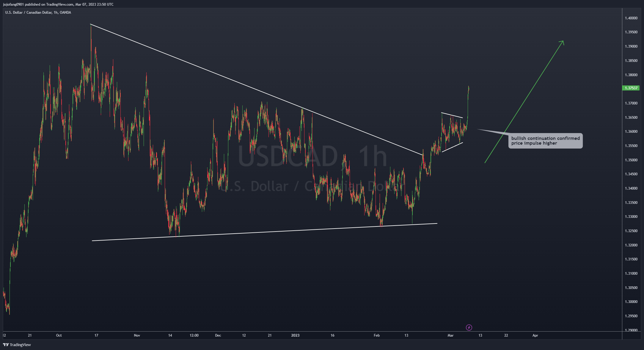Click the 'Oct' label on time axis
This screenshot has height=350, width=644.
pyautogui.click(x=59, y=335)
